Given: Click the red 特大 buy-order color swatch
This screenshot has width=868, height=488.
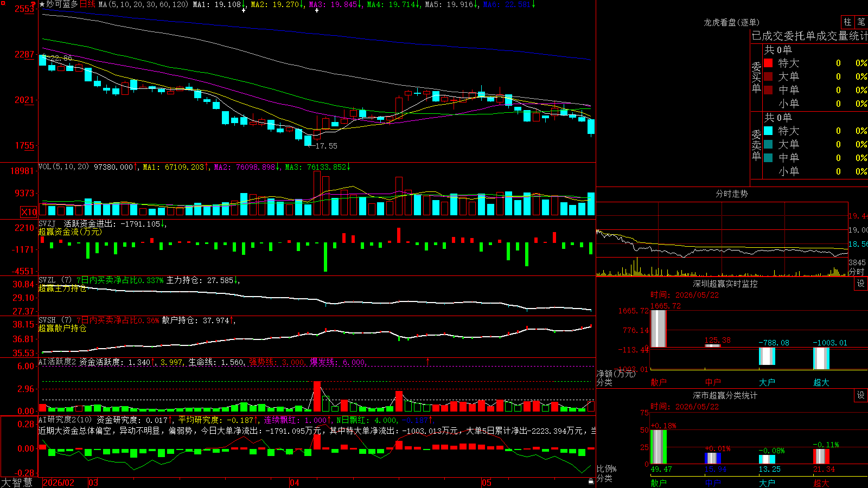Looking at the screenshot, I should point(768,63).
